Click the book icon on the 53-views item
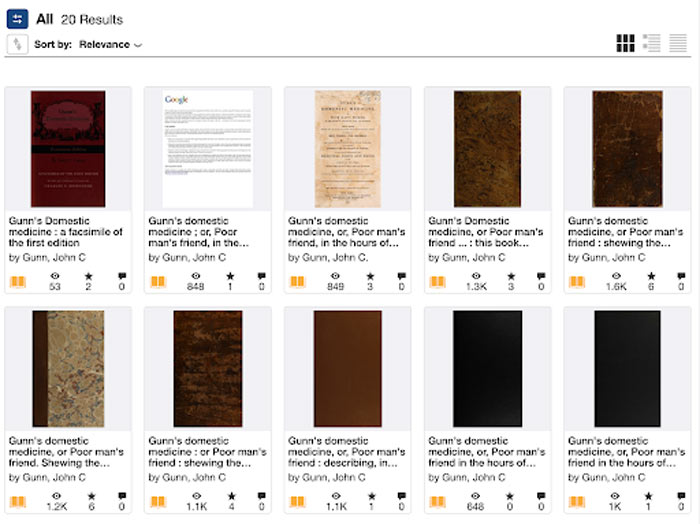Screen dimensions: 700x524 pyautogui.click(x=18, y=282)
